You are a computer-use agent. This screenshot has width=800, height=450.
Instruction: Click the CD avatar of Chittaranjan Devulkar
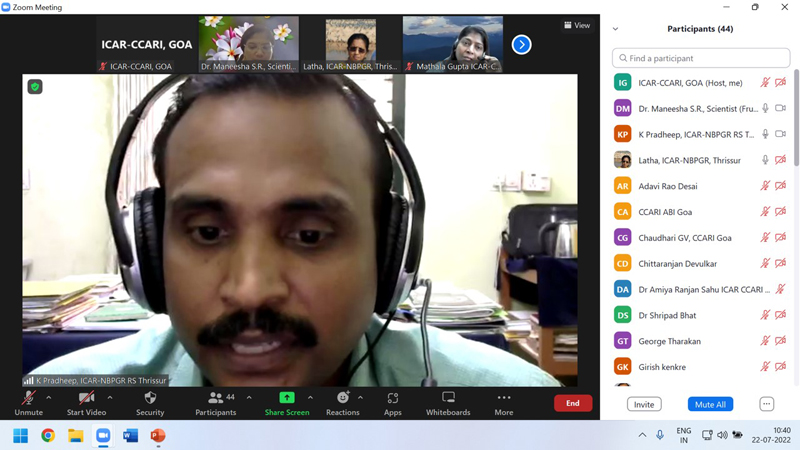click(x=622, y=263)
